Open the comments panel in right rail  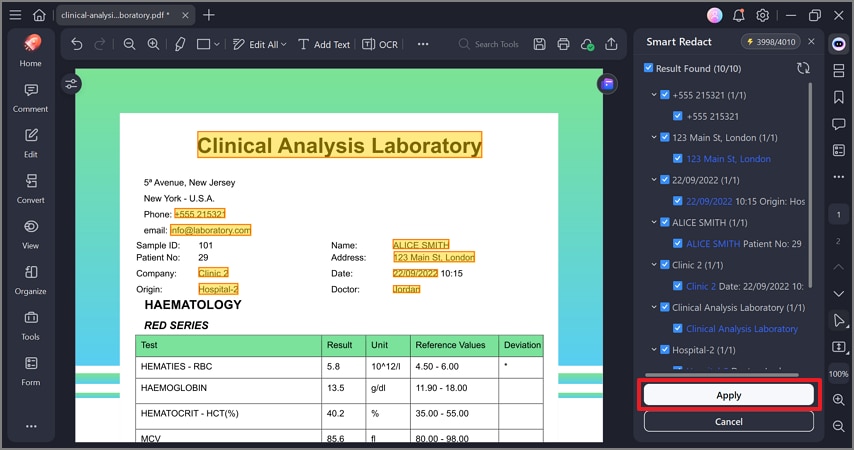point(839,124)
